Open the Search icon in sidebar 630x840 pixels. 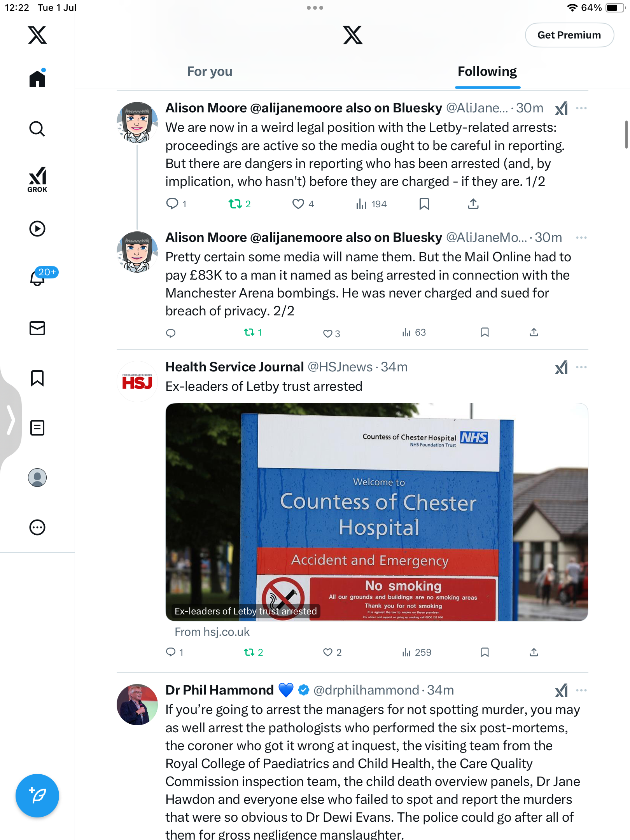37,129
